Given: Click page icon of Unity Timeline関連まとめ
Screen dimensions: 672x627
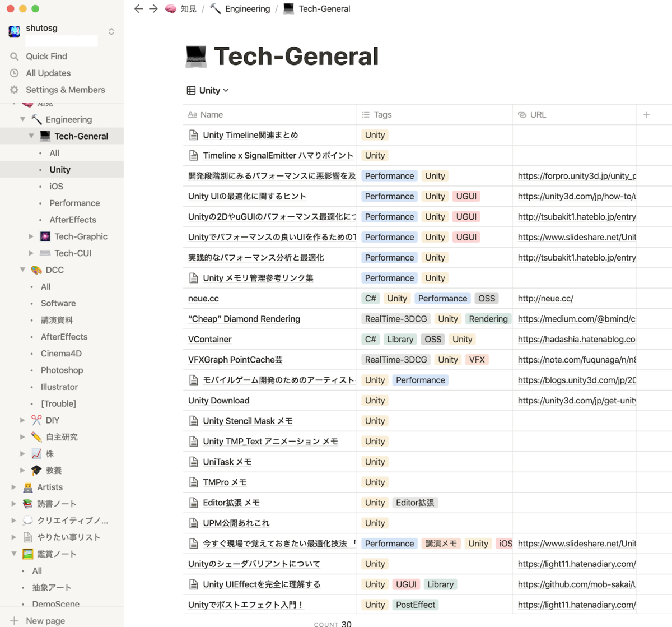Looking at the screenshot, I should (194, 136).
